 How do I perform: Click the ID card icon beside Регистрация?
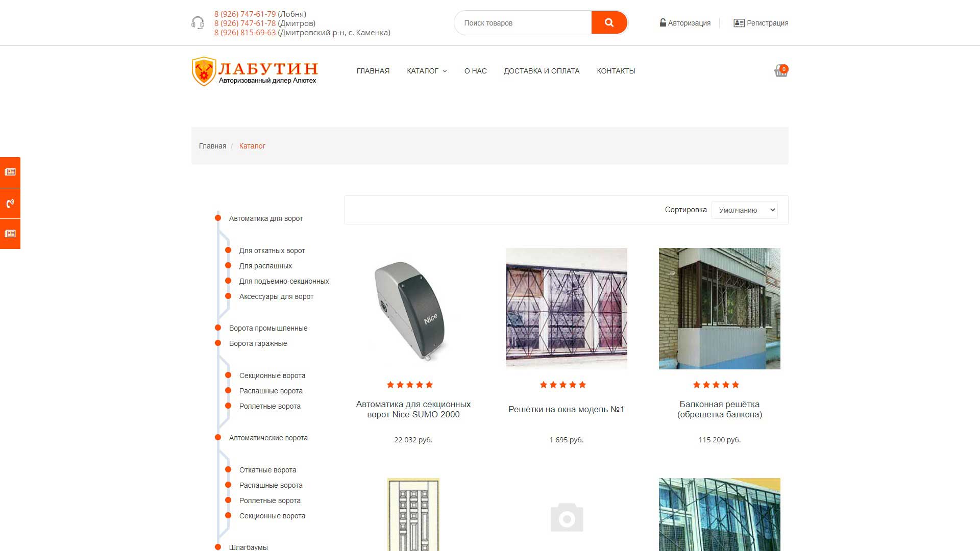point(739,23)
